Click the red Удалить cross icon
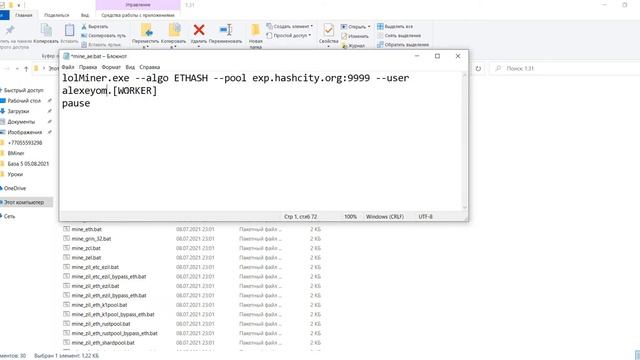Screen dimensions: 640x360 pyautogui.click(x=199, y=30)
